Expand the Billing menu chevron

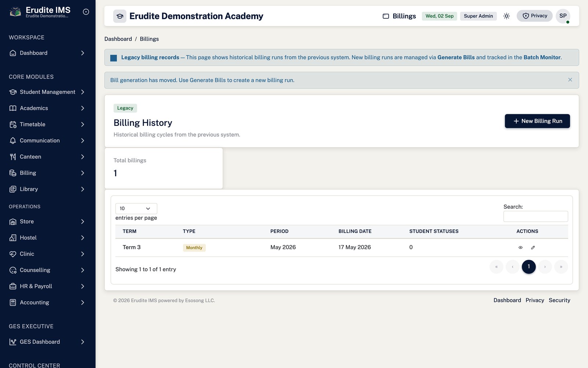(83, 173)
